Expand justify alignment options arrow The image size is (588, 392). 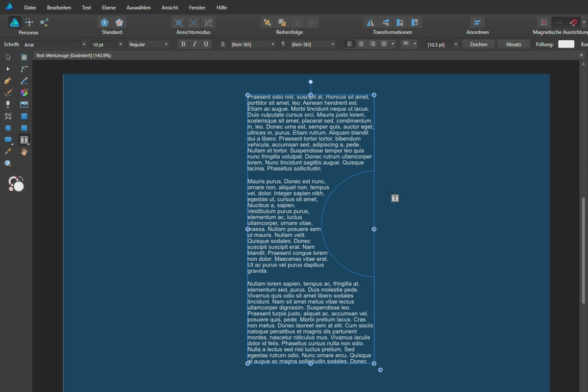(x=392, y=44)
